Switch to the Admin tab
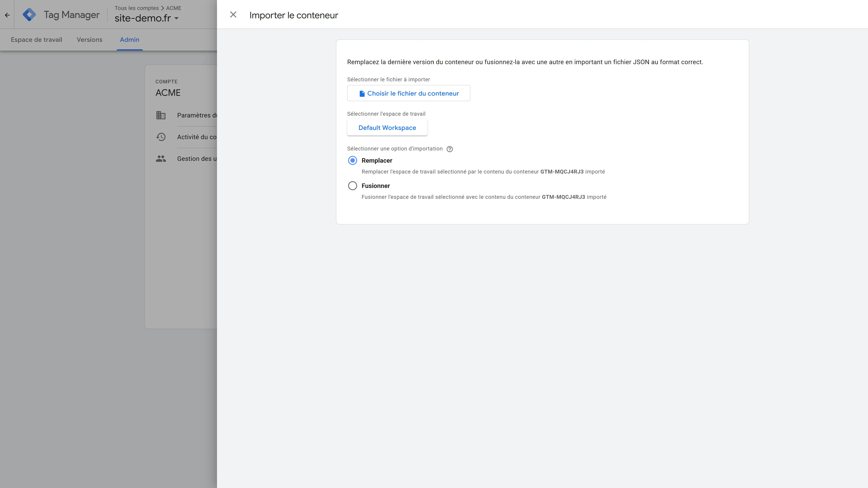Screen dimensions: 868x488 click(x=129, y=40)
